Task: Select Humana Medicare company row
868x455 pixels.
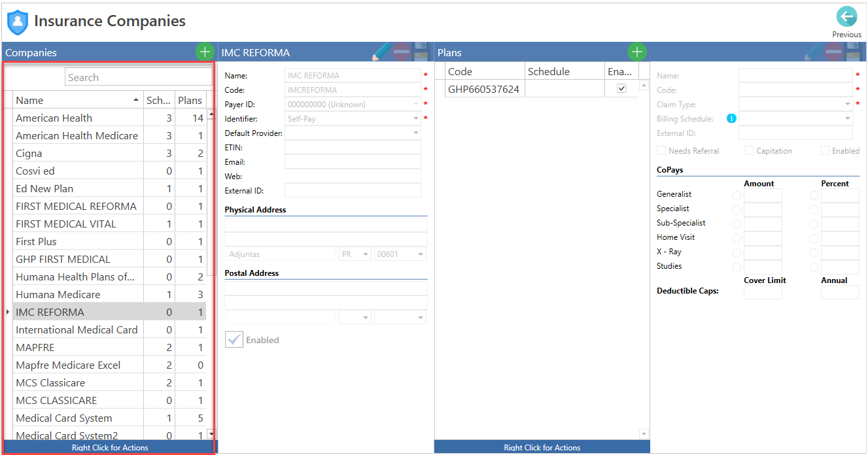Action: [109, 294]
